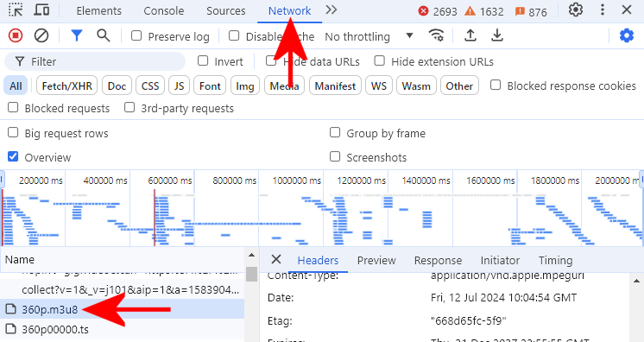This screenshot has width=644, height=342.
Task: Open the No throttling dropdown
Action: tap(369, 36)
